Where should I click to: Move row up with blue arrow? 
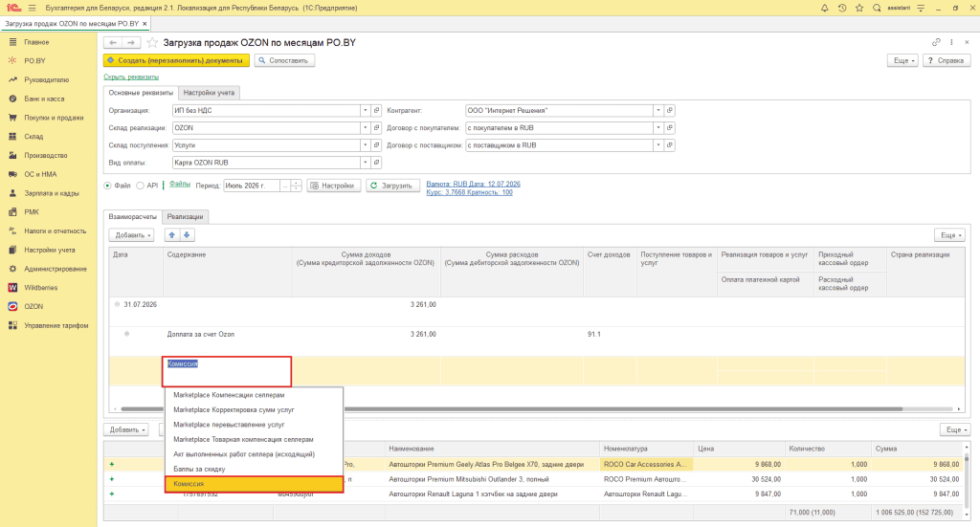172,235
